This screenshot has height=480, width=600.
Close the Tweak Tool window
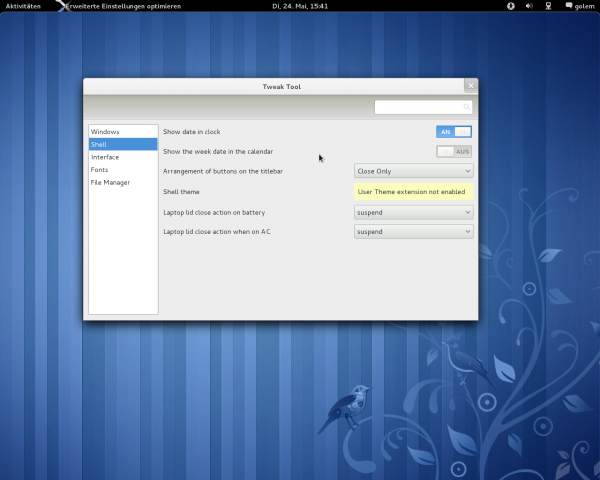click(471, 86)
